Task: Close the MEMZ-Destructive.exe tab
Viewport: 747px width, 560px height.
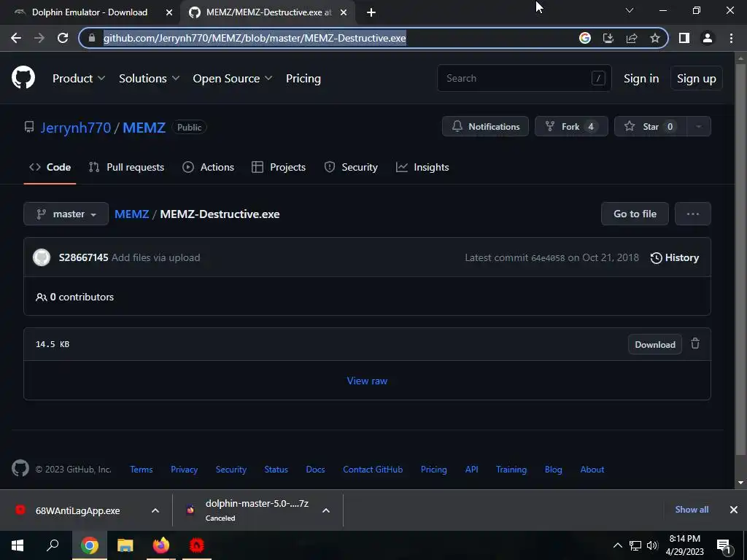Action: (x=344, y=12)
